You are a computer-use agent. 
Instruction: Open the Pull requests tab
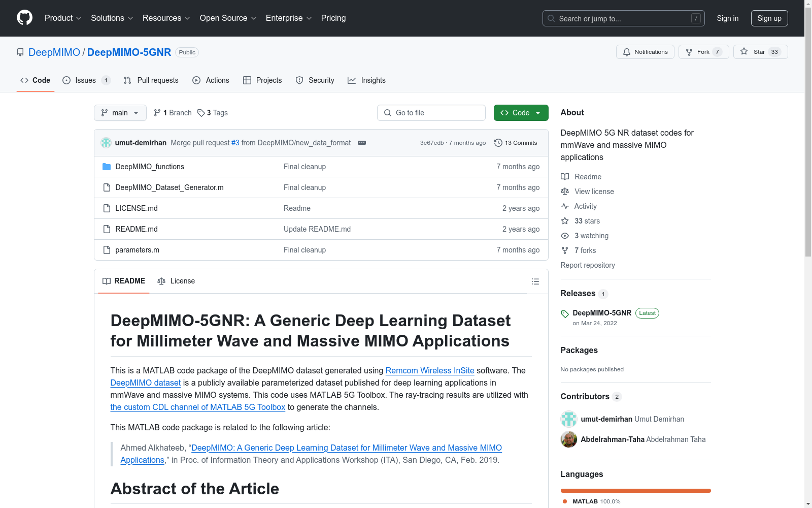[151, 80]
